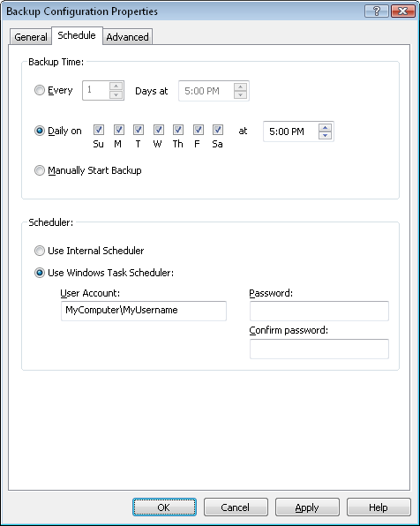Switch to the General tab
420x526 pixels.
click(31, 37)
